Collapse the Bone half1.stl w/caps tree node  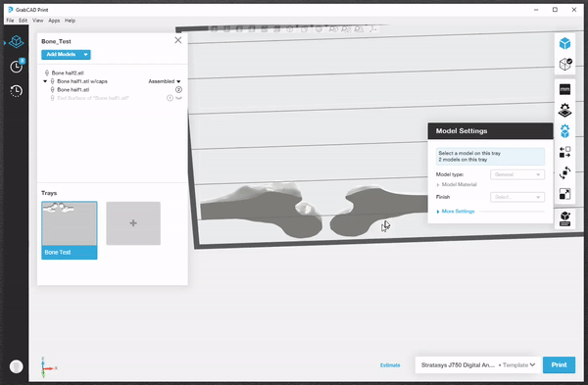tap(45, 81)
